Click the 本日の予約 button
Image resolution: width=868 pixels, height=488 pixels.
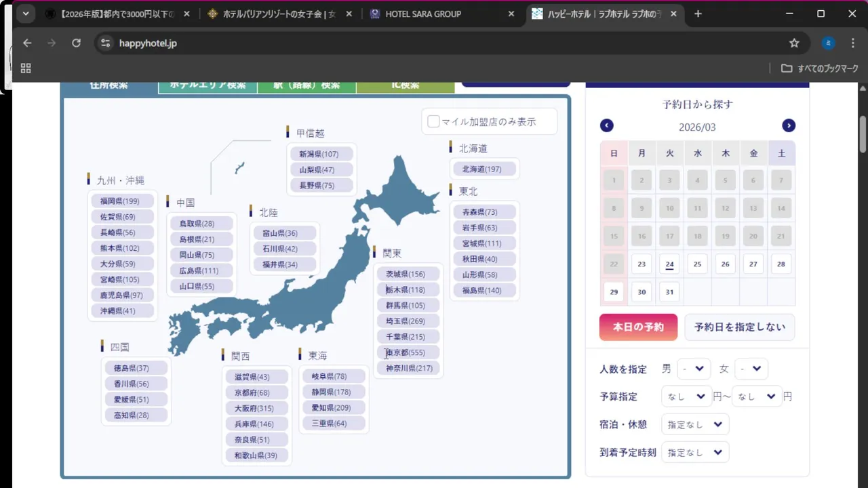tap(638, 327)
